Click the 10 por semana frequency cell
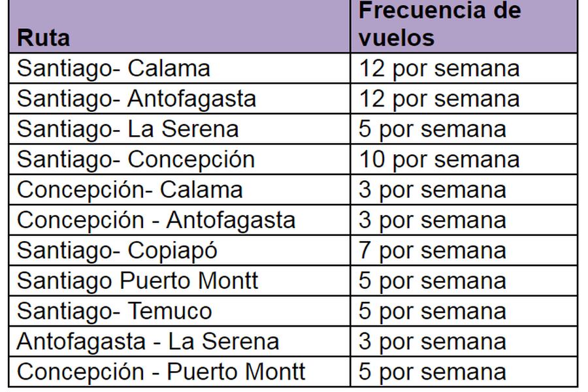Viewport: 588px width, 392px height. point(464,159)
